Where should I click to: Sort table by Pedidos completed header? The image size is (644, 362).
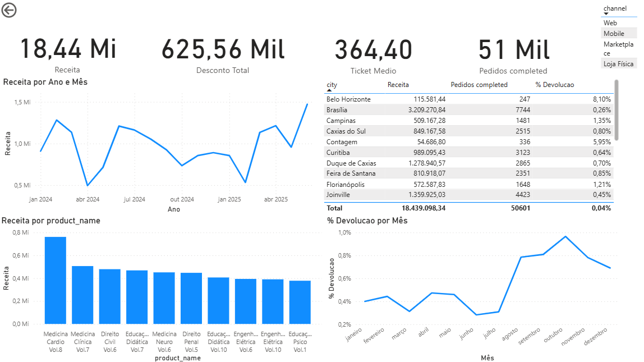[479, 85]
